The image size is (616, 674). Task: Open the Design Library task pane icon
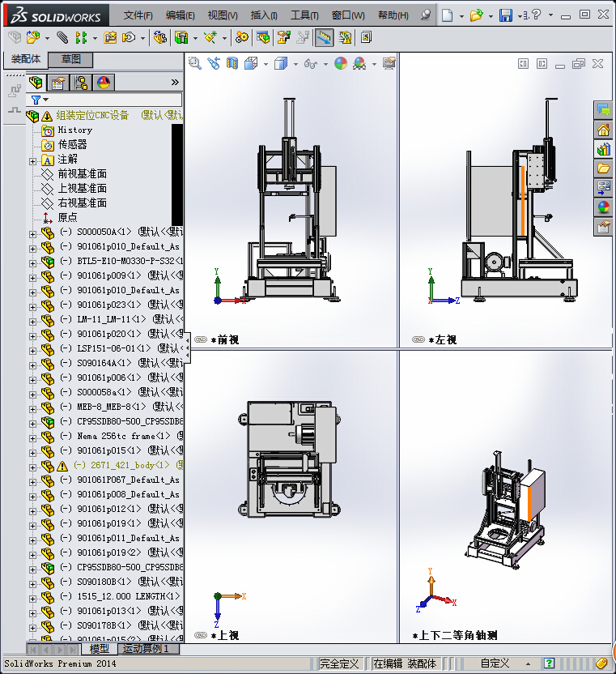(603, 149)
